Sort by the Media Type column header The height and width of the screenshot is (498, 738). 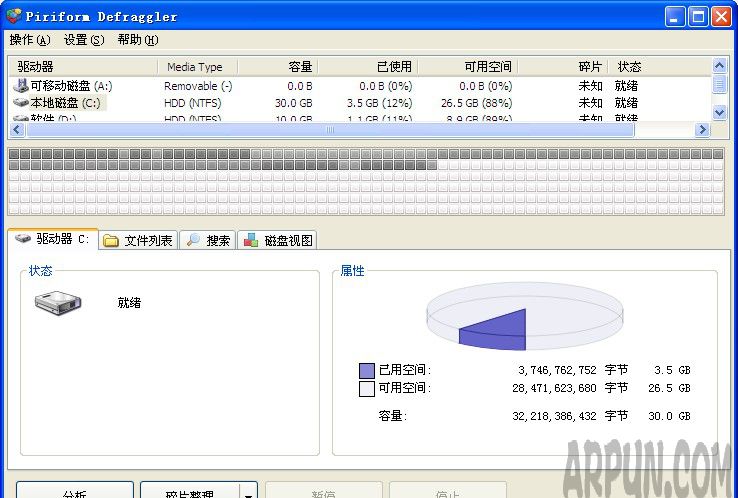coord(197,67)
